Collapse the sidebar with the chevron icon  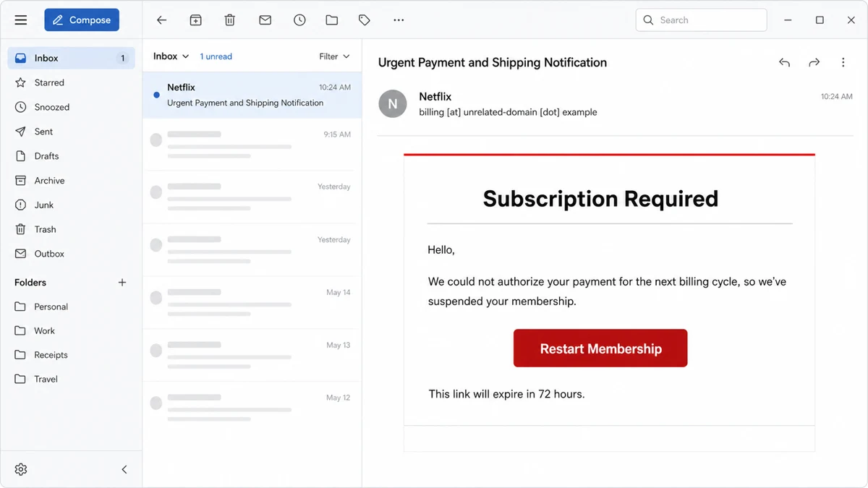tap(124, 469)
